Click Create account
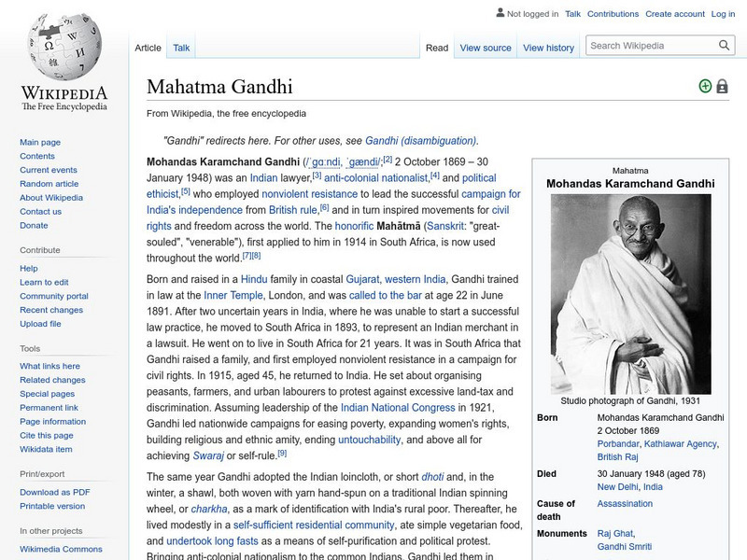This screenshot has height=560, width=747. 674,14
